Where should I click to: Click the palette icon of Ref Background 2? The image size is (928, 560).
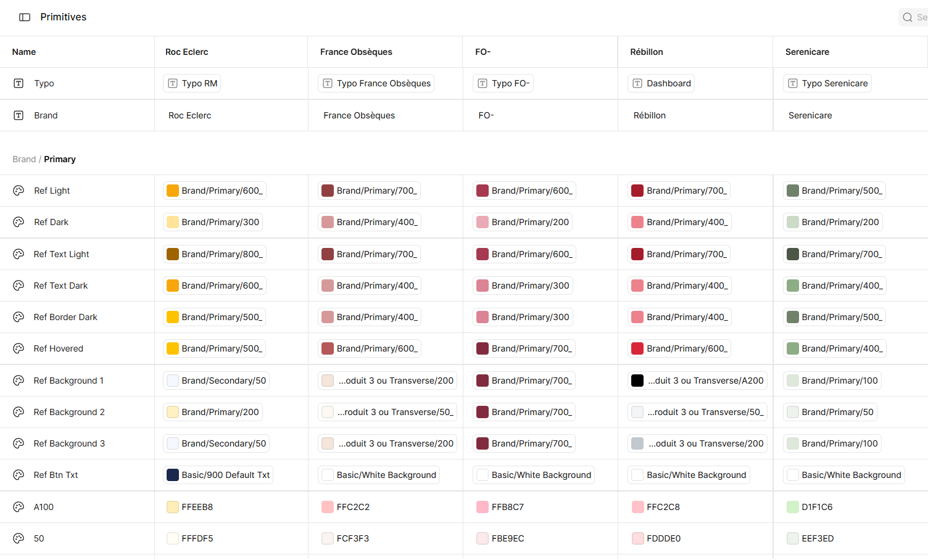tap(19, 412)
